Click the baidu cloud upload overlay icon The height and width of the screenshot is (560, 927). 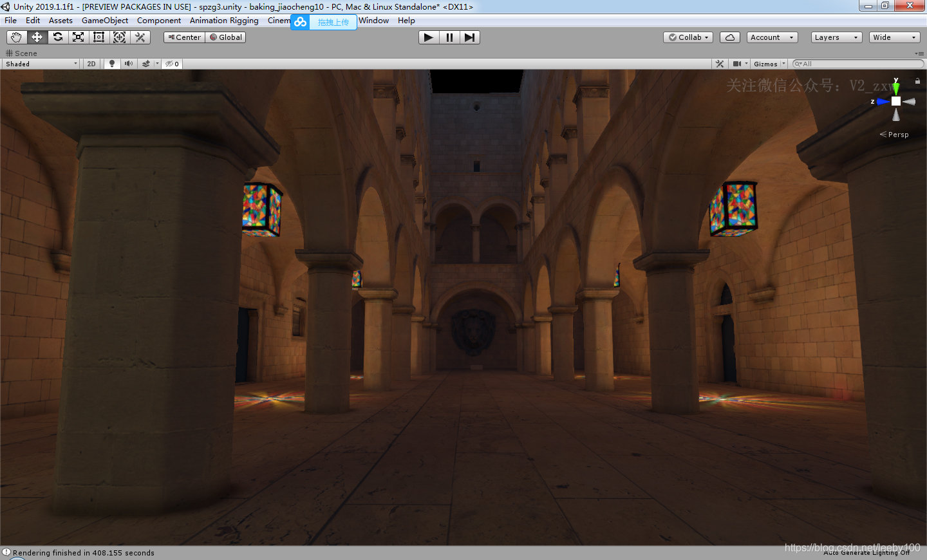[x=301, y=22]
